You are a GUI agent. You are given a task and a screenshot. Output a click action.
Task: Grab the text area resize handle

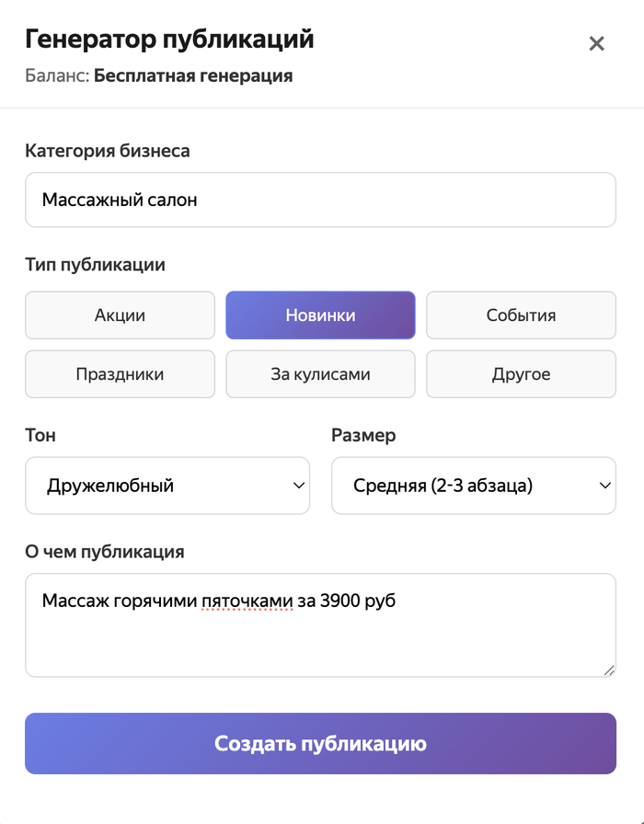point(609,670)
